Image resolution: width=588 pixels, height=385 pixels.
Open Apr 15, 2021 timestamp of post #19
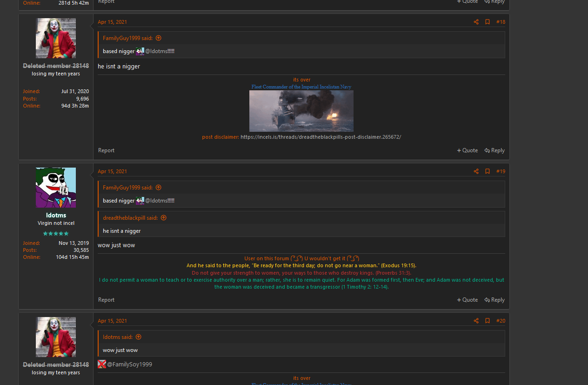[x=112, y=171]
